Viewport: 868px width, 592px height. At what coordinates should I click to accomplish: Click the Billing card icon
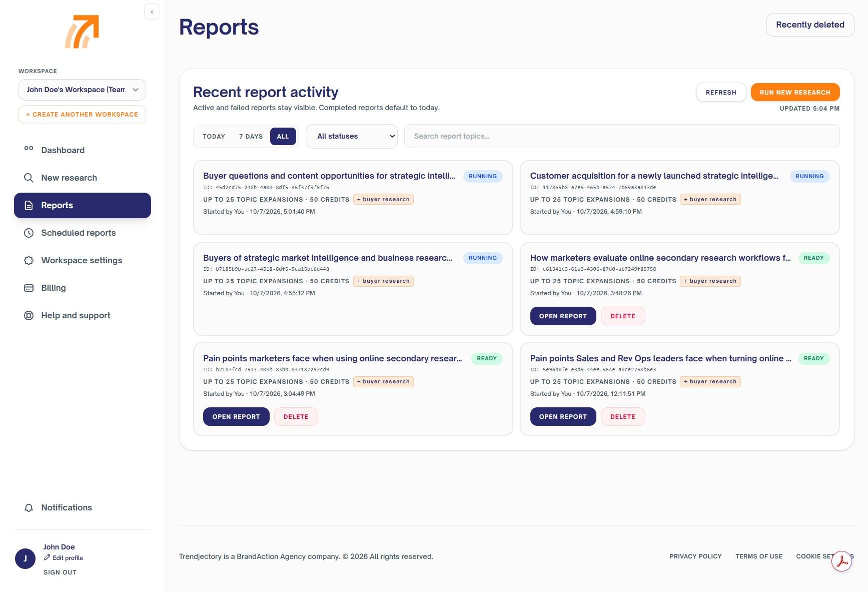click(29, 288)
